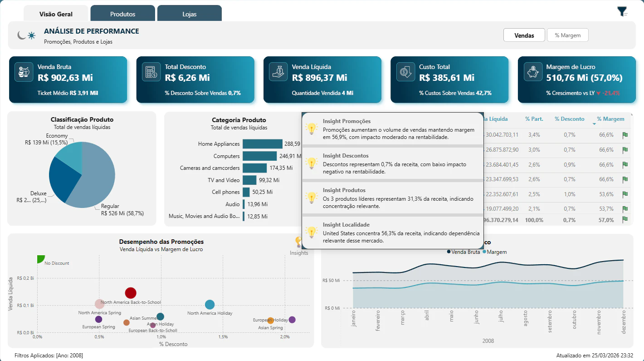
Task: Click the 'ANÁLISE DE PERFORMANCE' title
Action: [92, 31]
